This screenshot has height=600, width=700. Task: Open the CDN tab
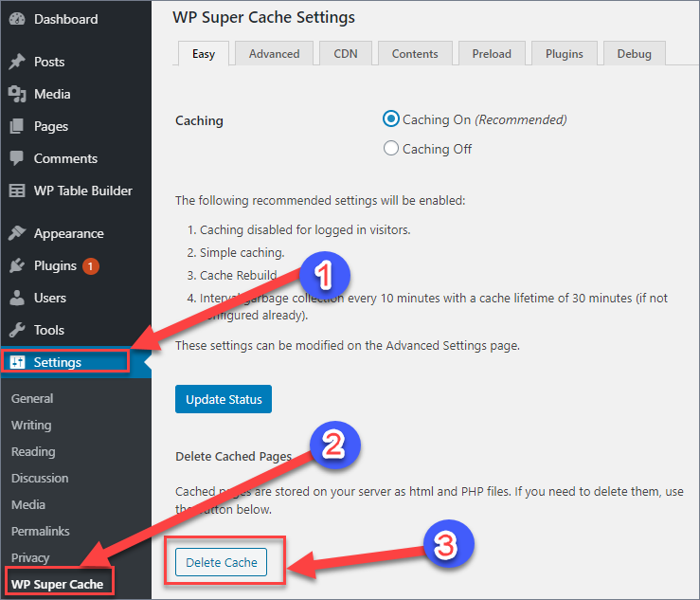point(346,54)
